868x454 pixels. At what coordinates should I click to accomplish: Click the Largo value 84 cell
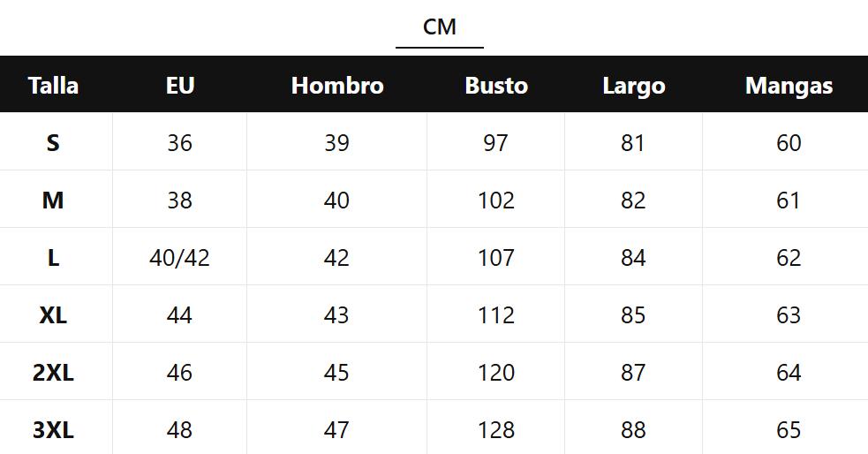coord(634,258)
